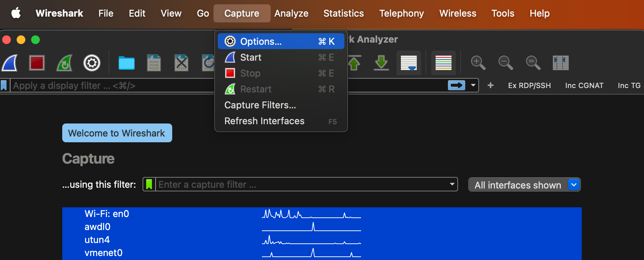
Task: Reset zoom to normal size icon
Action: point(533,63)
